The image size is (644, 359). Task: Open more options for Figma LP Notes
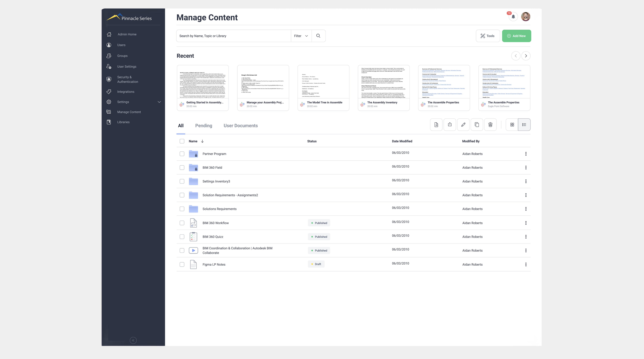[x=526, y=264]
